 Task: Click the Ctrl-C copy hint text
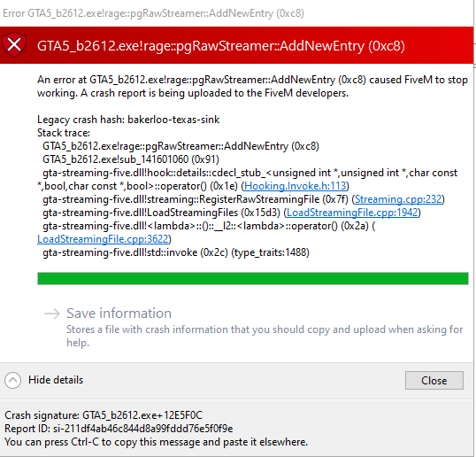click(156, 442)
